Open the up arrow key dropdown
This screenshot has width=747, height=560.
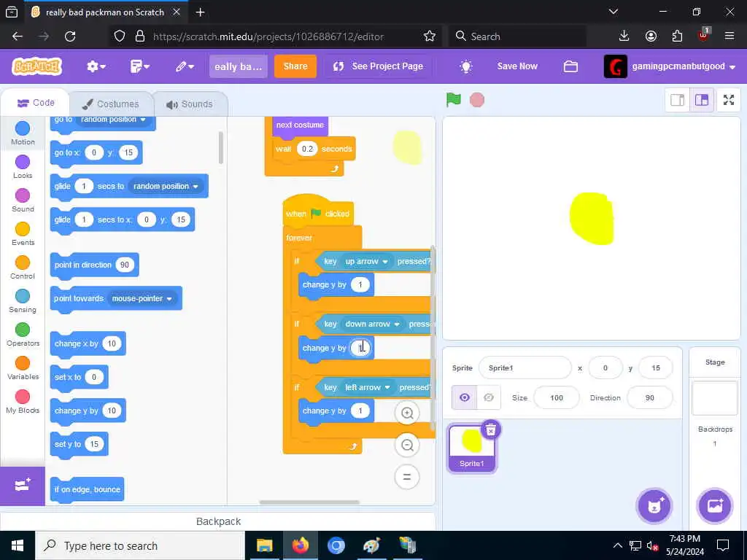tap(366, 262)
